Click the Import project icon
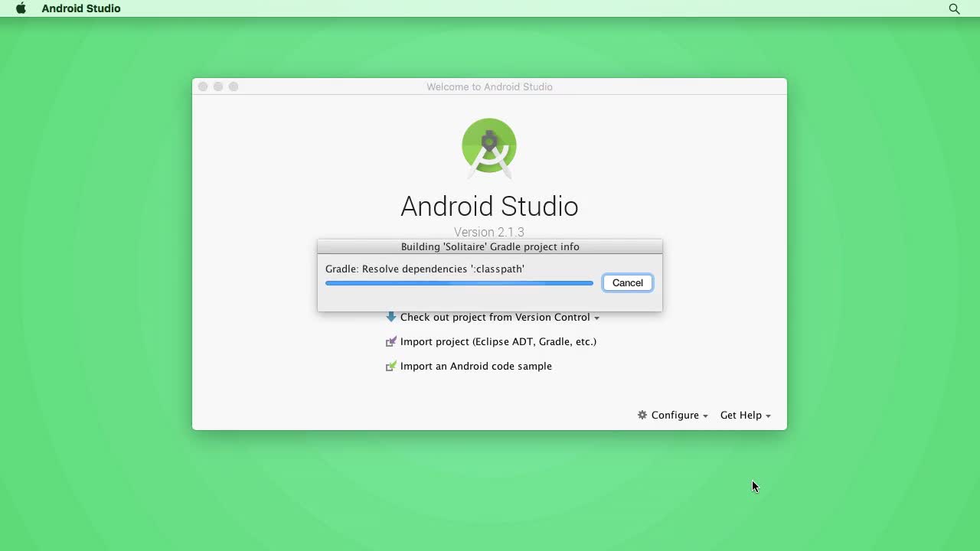The image size is (980, 551). tap(390, 341)
